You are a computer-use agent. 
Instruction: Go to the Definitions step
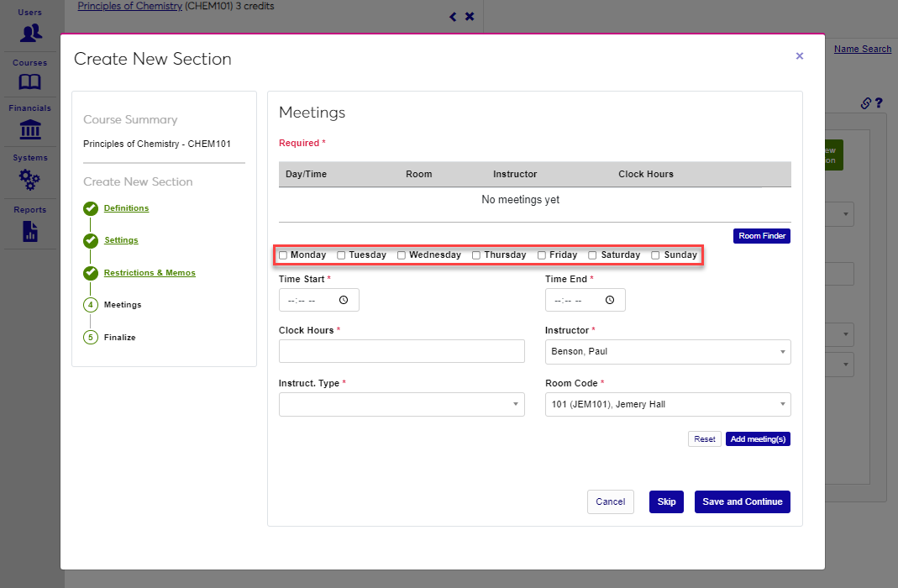point(126,208)
